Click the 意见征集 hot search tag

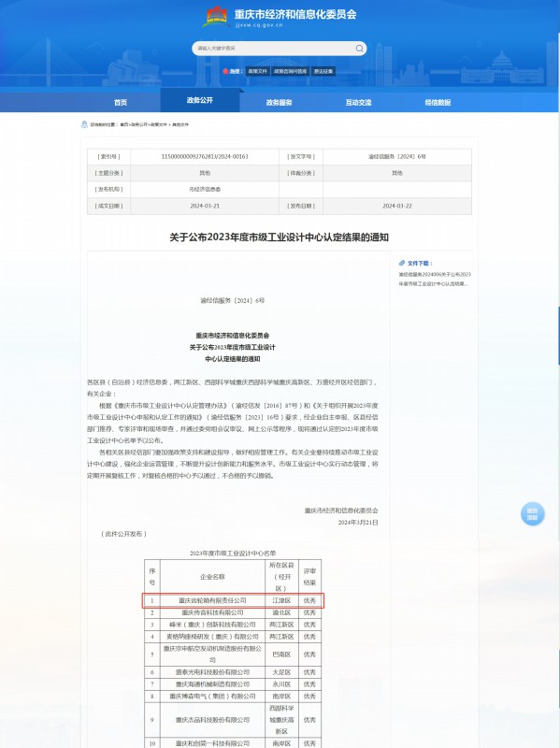pyautogui.click(x=323, y=71)
